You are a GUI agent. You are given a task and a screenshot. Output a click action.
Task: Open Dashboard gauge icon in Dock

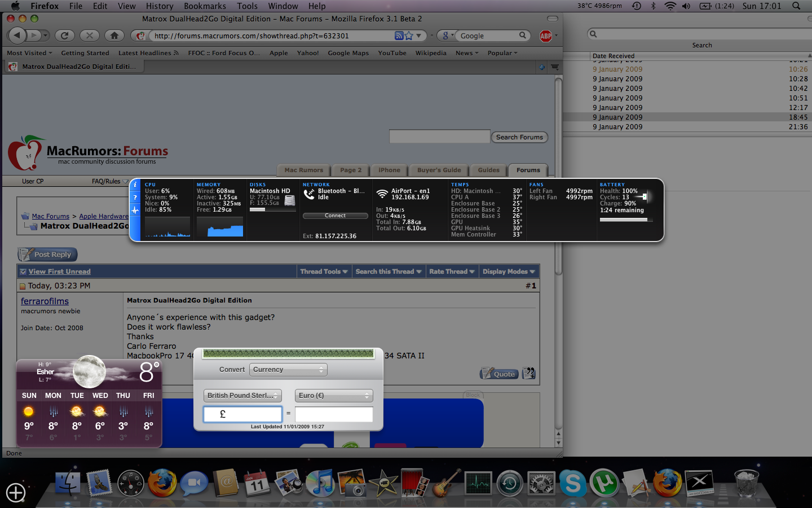point(131,484)
